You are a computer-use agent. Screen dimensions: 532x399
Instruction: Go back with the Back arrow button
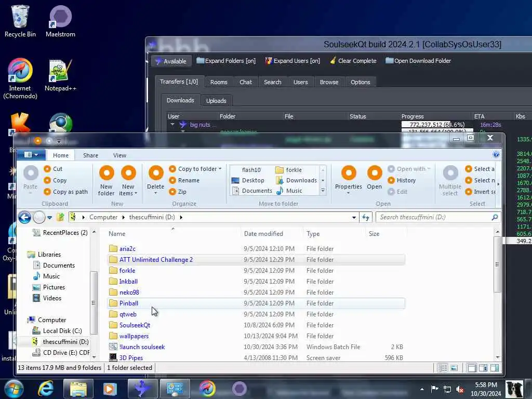(25, 217)
